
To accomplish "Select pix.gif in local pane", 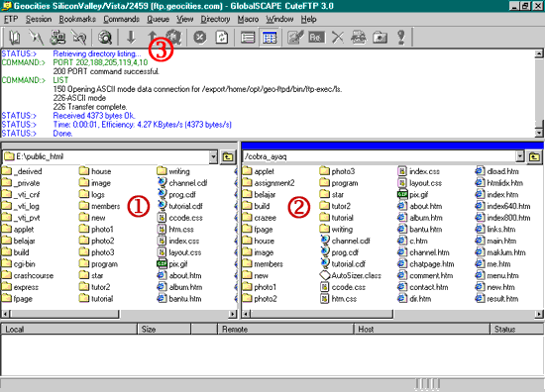I will [172, 264].
